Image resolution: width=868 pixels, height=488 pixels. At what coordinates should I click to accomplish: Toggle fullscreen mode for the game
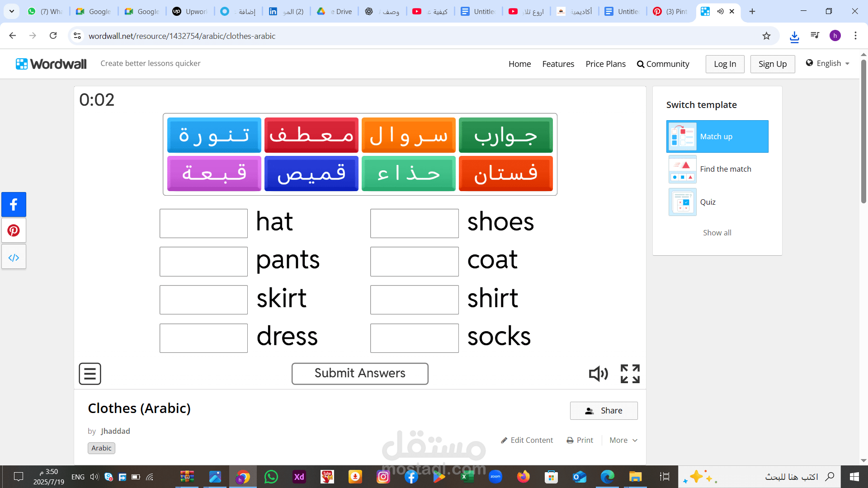[630, 374]
